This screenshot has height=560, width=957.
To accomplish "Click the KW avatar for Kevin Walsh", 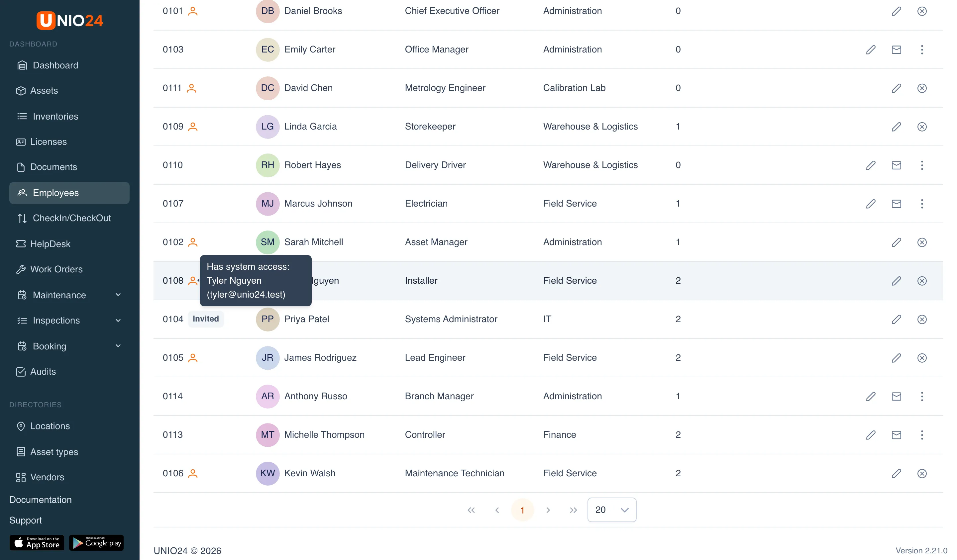I will 267,473.
